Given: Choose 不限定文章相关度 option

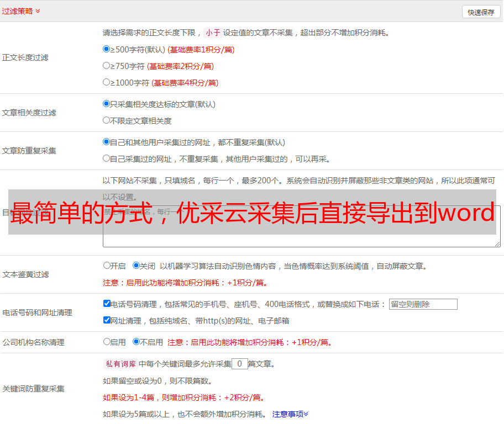Looking at the screenshot, I should click(107, 120).
